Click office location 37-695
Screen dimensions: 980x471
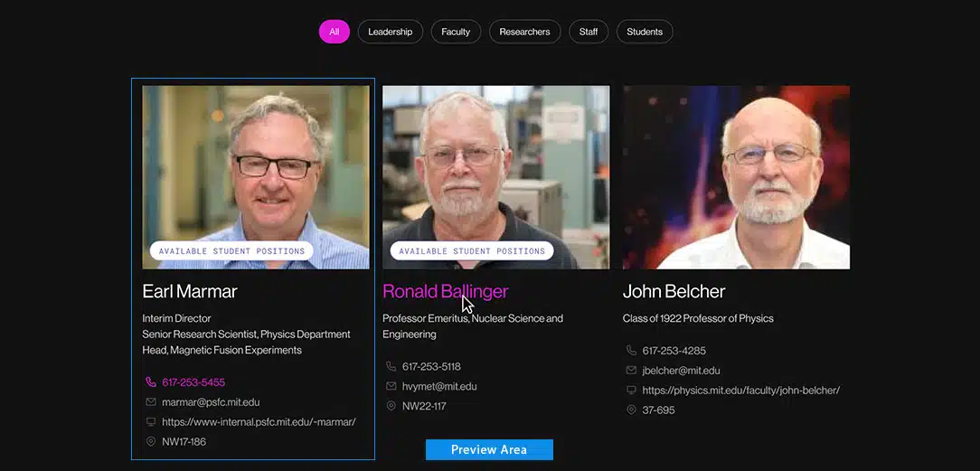point(659,410)
